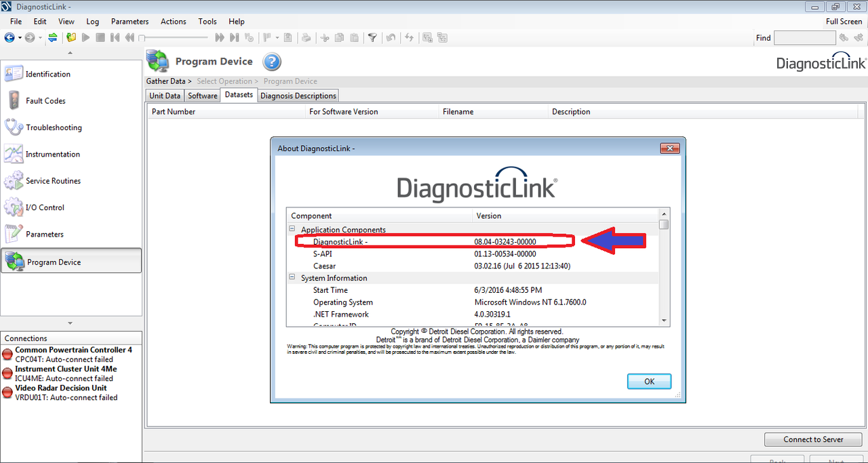Click the flag marker toolbar icon

[x=267, y=38]
